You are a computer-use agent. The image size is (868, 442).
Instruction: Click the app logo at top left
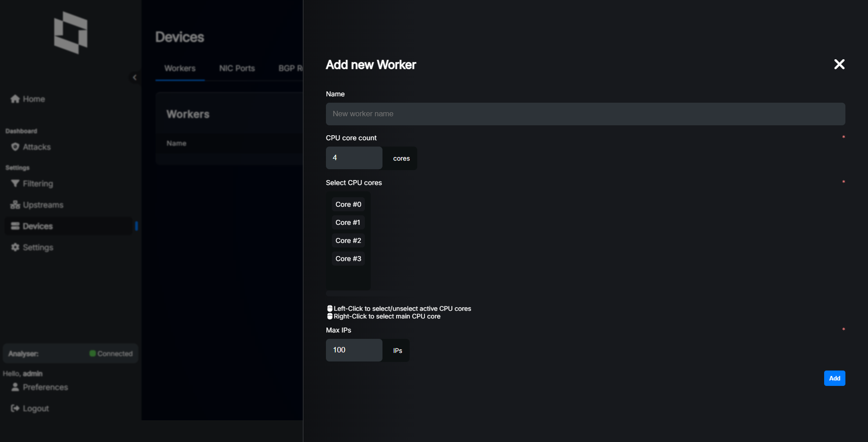tap(70, 33)
